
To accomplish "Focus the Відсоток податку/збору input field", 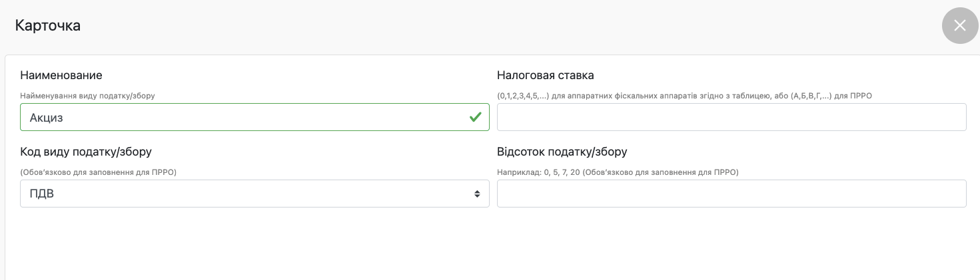I will point(731,194).
